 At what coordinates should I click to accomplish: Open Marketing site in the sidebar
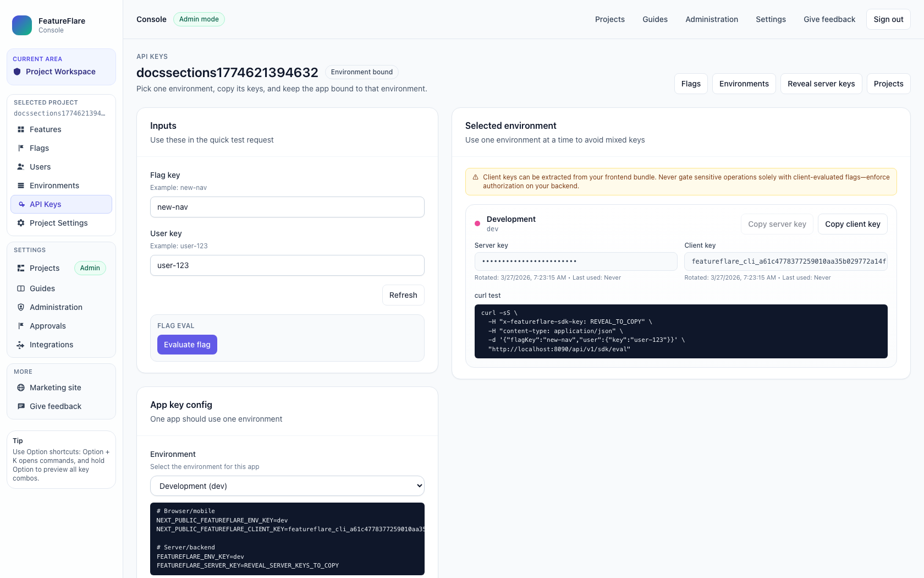61,388
